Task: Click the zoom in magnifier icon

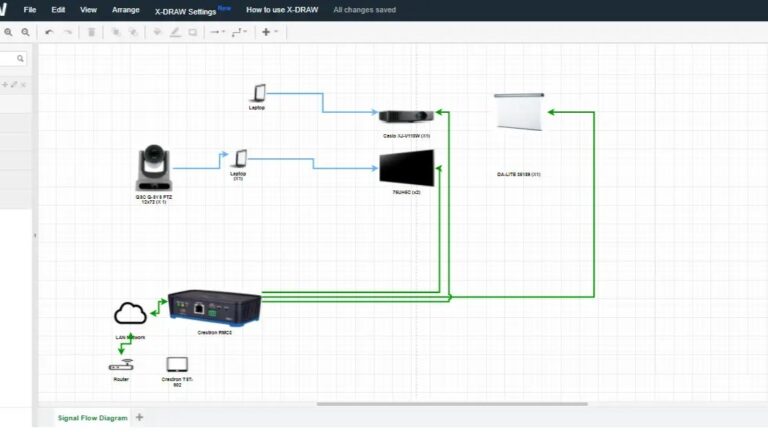Action: 8,32
